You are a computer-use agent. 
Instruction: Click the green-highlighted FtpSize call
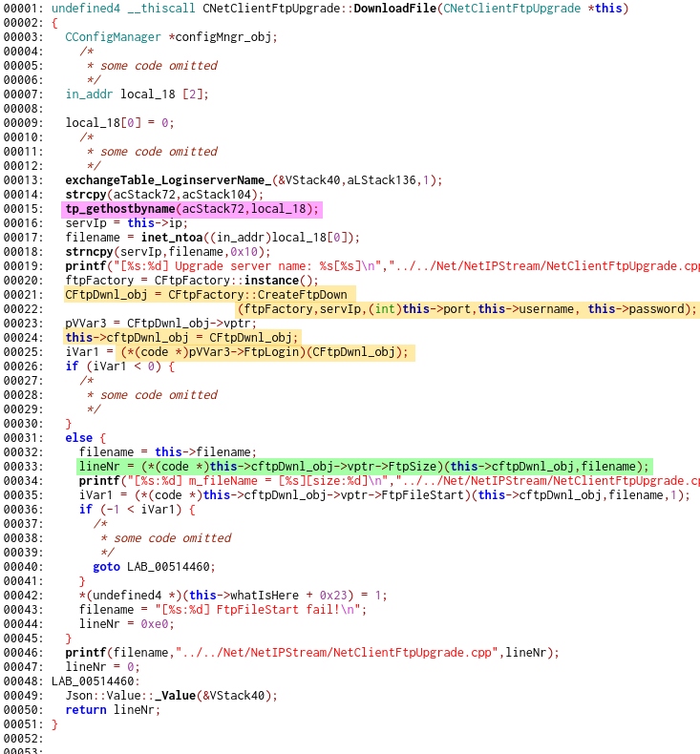[x=364, y=467]
